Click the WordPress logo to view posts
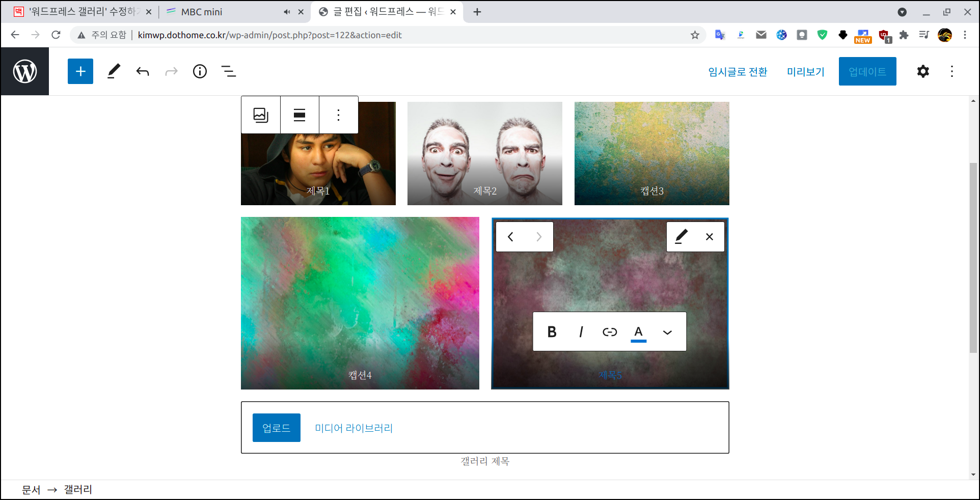This screenshot has width=980, height=500. point(25,71)
